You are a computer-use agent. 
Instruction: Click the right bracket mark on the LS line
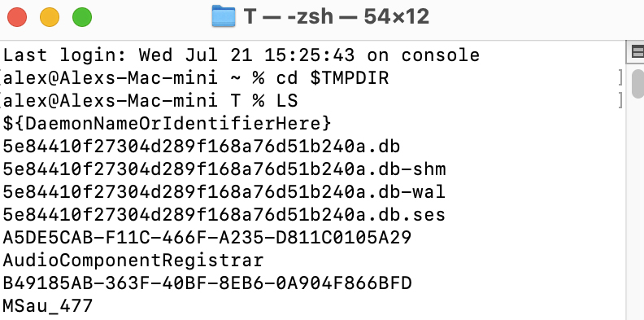click(x=621, y=101)
